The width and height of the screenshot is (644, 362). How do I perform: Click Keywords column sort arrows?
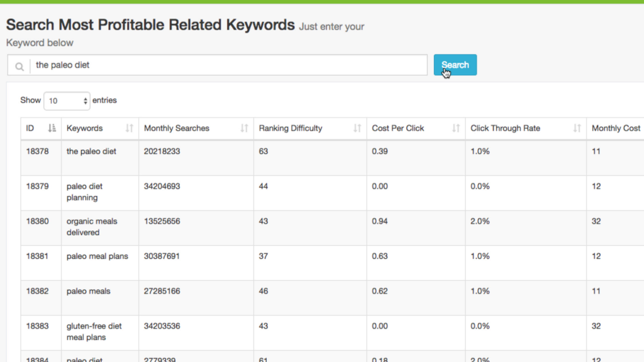(129, 128)
